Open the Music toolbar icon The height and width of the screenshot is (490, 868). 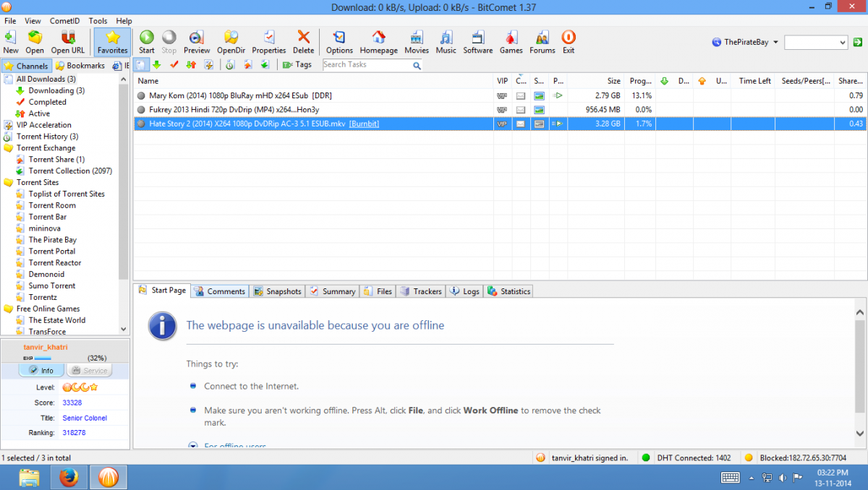[446, 42]
